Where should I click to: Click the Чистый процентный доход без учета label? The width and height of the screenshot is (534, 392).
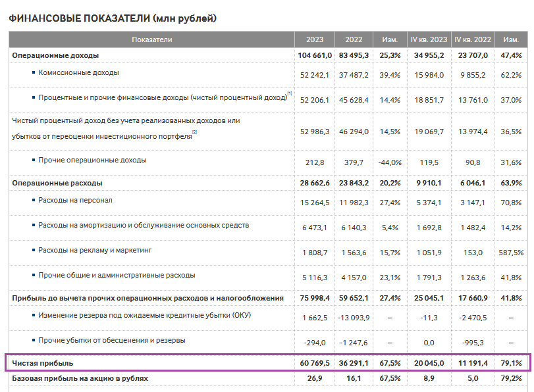(x=126, y=128)
